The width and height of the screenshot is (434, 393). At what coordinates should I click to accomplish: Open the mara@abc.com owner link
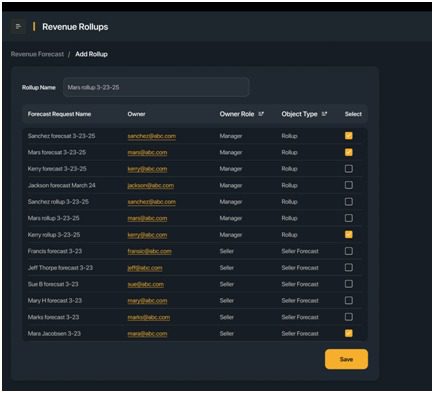point(147,333)
